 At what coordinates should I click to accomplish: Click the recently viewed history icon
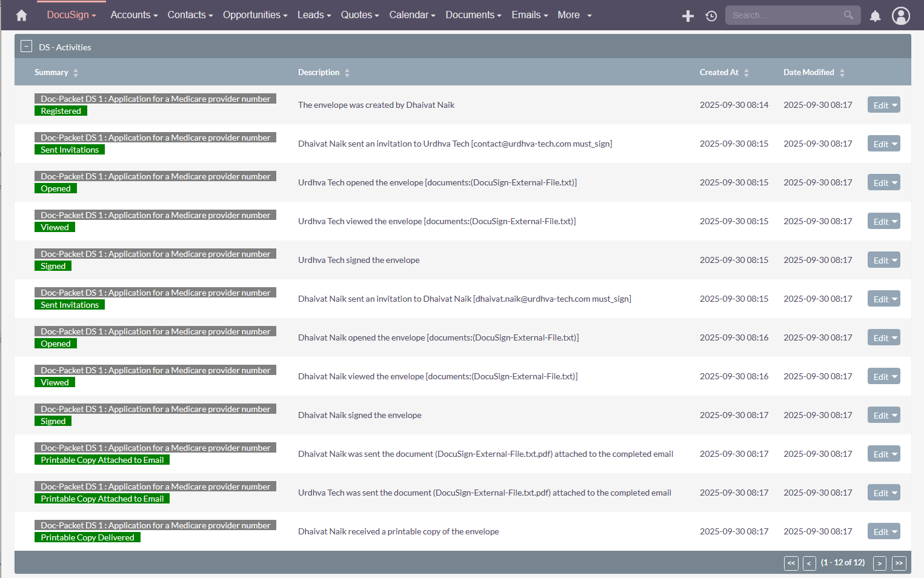[x=711, y=16]
